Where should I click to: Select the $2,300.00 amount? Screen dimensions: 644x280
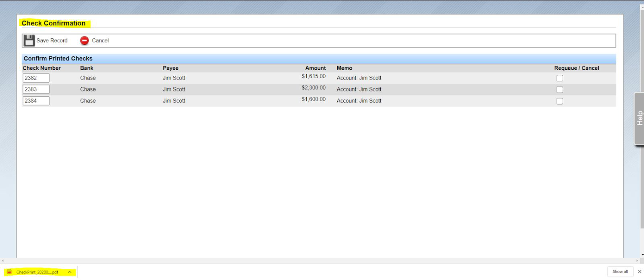click(x=314, y=88)
